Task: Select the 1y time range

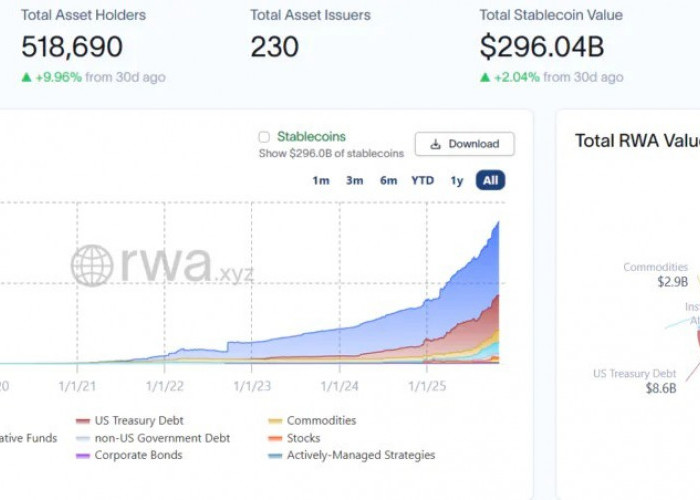Action: tap(457, 181)
